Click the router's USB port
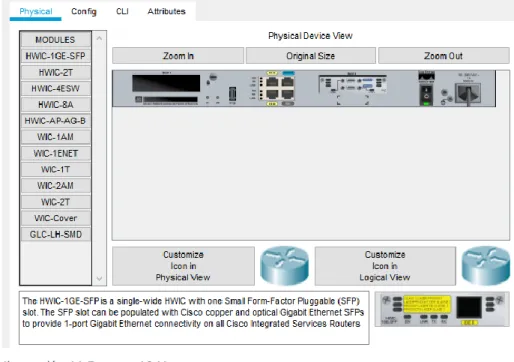This screenshot has width=514, height=362. 232,94
